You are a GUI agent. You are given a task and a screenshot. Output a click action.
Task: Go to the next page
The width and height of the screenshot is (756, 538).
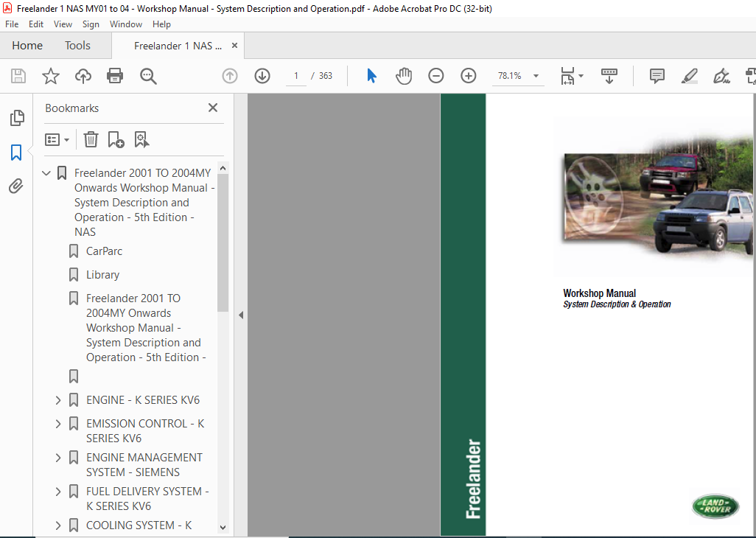tap(262, 76)
